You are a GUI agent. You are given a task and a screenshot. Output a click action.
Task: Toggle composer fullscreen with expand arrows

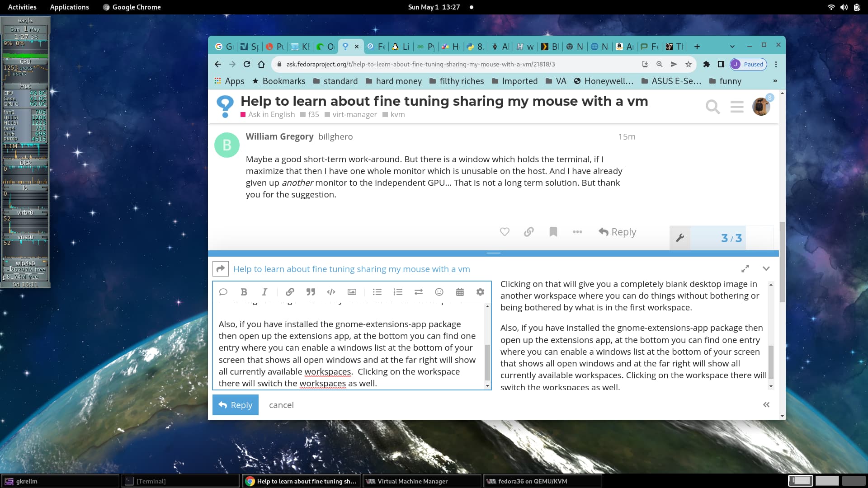click(x=745, y=269)
